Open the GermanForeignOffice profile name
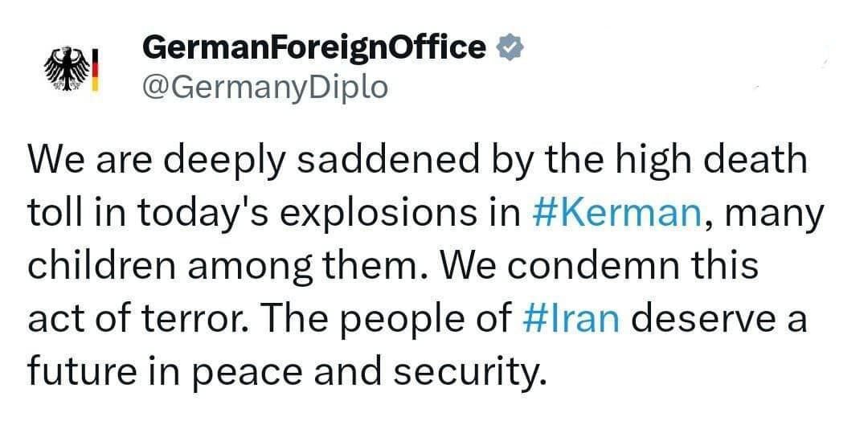The image size is (868, 421). point(313,48)
